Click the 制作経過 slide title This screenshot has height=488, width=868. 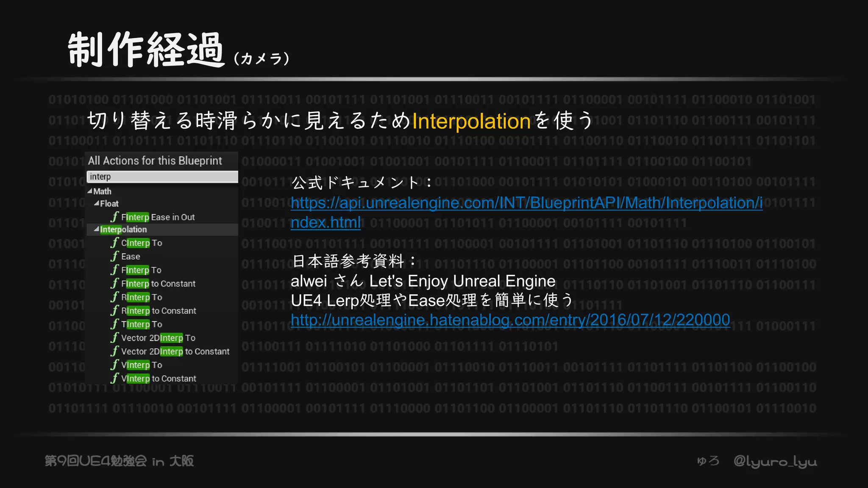(x=146, y=50)
